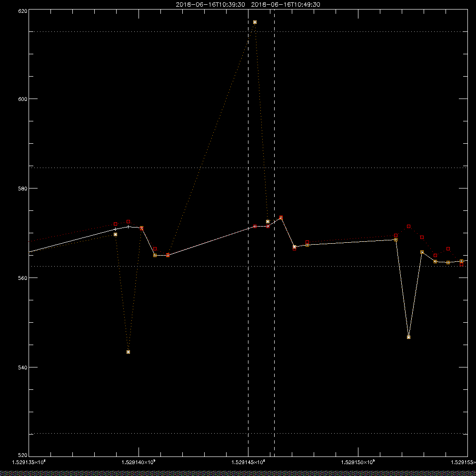The height and width of the screenshot is (476, 476).
Task: Click the left vertical dashed time marker line
Action: tap(248, 232)
